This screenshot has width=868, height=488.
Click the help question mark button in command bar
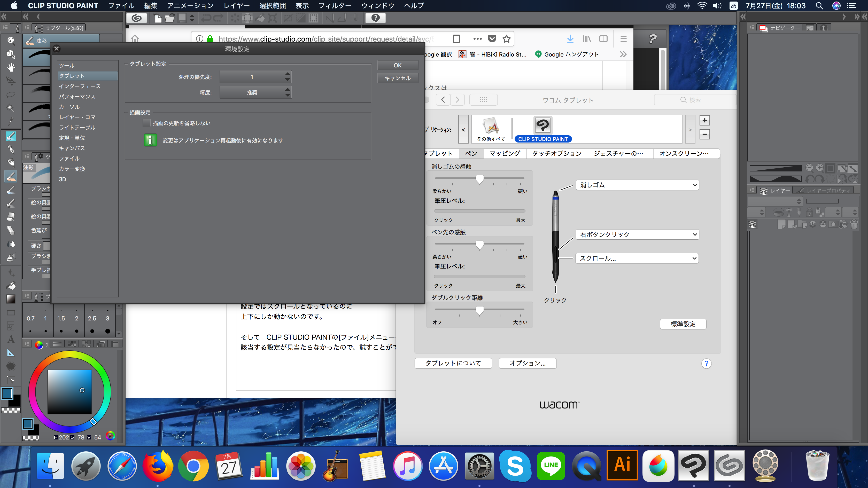click(x=375, y=18)
